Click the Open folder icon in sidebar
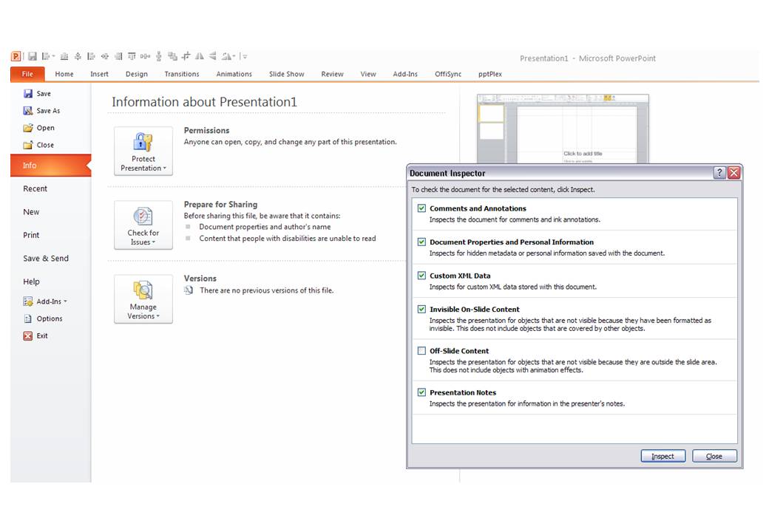 coord(28,127)
